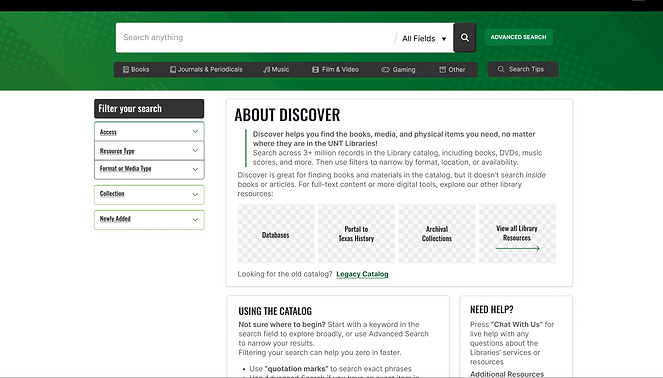Open the Databases resource tile
Screen dimensions: 663x378
click(x=276, y=234)
